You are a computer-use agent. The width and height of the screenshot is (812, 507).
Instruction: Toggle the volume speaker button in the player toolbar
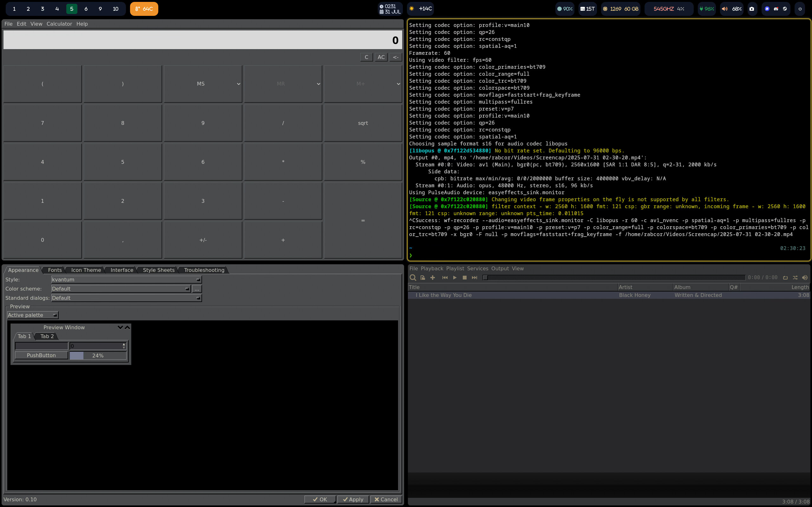(x=805, y=278)
